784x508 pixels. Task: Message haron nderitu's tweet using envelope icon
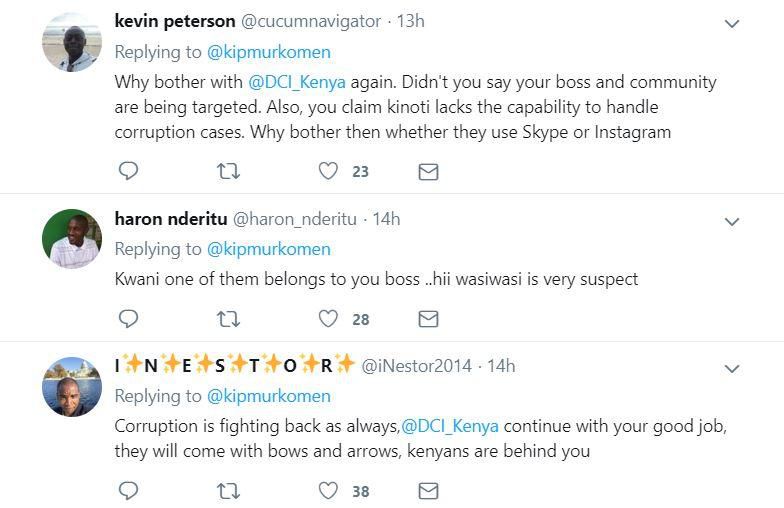(428, 319)
